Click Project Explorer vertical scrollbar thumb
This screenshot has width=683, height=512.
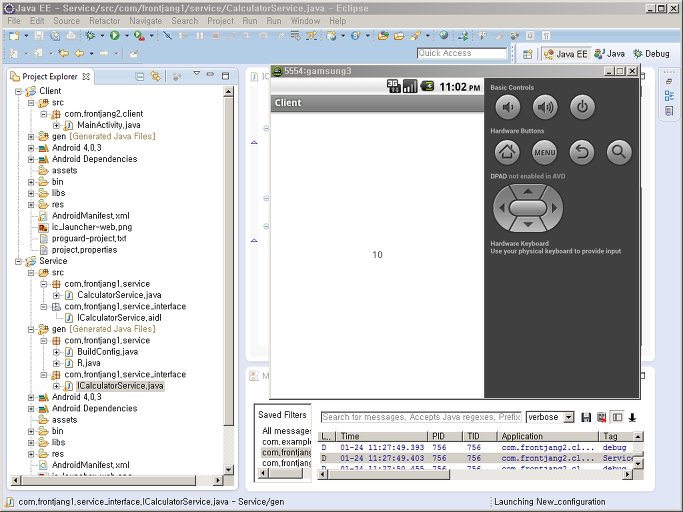point(228,261)
